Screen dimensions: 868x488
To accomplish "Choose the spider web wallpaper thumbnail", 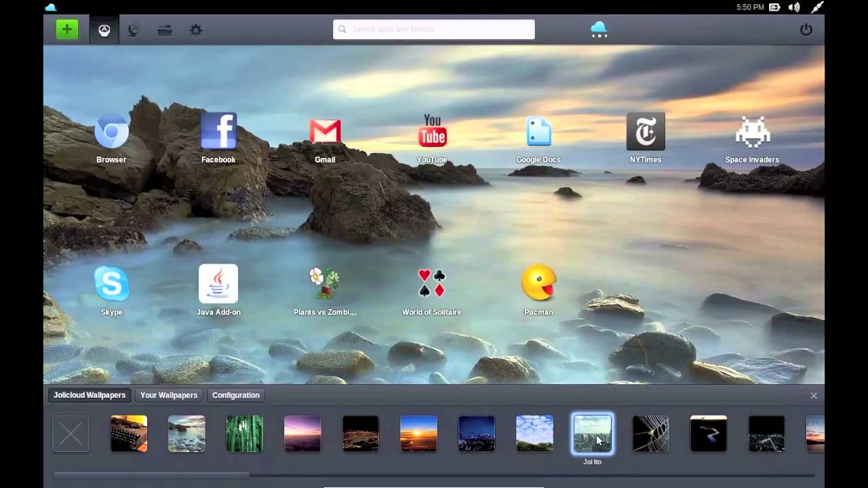I will [650, 434].
